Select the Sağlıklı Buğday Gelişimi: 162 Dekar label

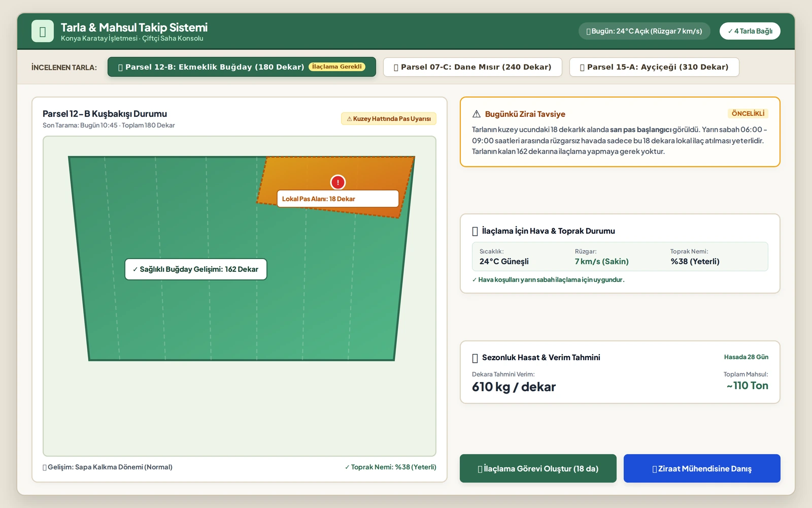(196, 269)
